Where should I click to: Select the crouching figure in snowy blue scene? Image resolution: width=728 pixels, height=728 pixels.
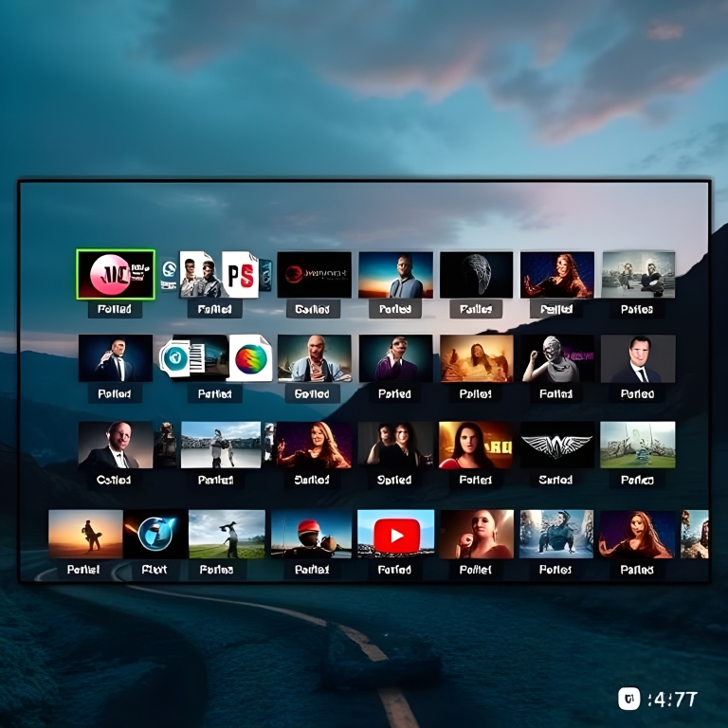(x=556, y=534)
